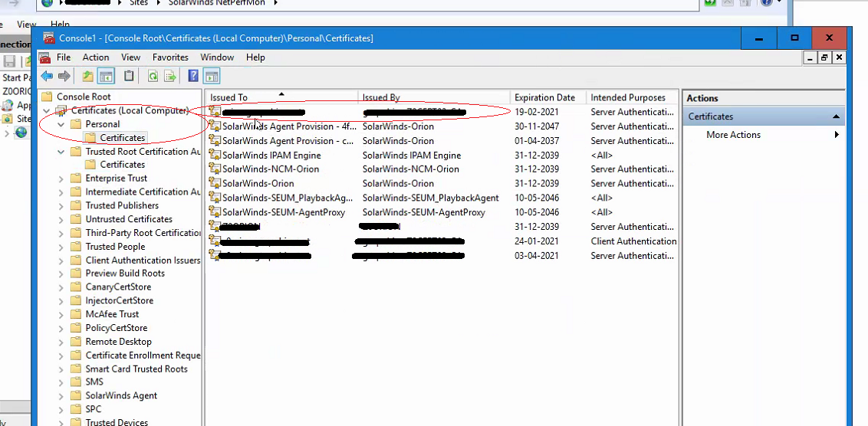Click the clipboard Paste toolbar icon
This screenshot has height=426, width=868.
(x=128, y=76)
